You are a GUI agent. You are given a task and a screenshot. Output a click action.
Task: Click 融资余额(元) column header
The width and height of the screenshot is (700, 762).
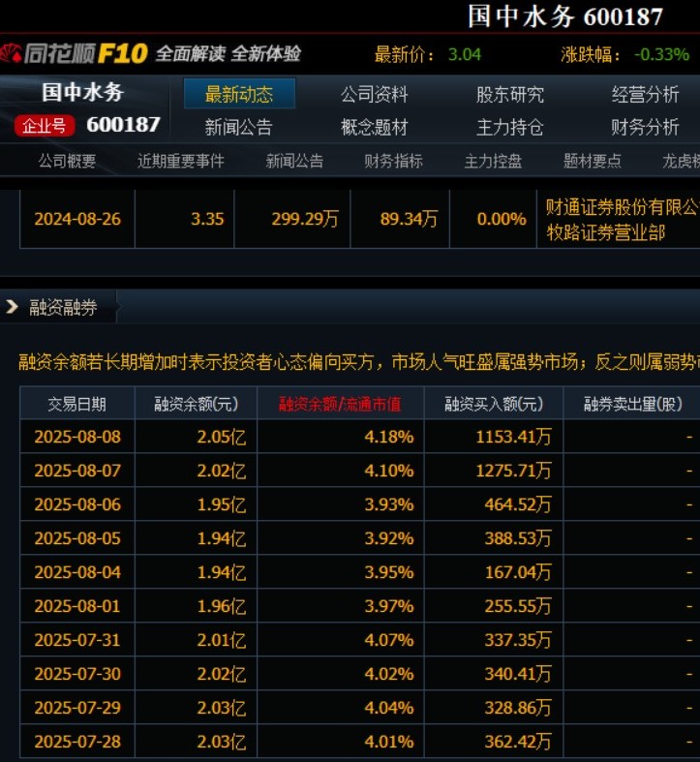[x=196, y=404]
